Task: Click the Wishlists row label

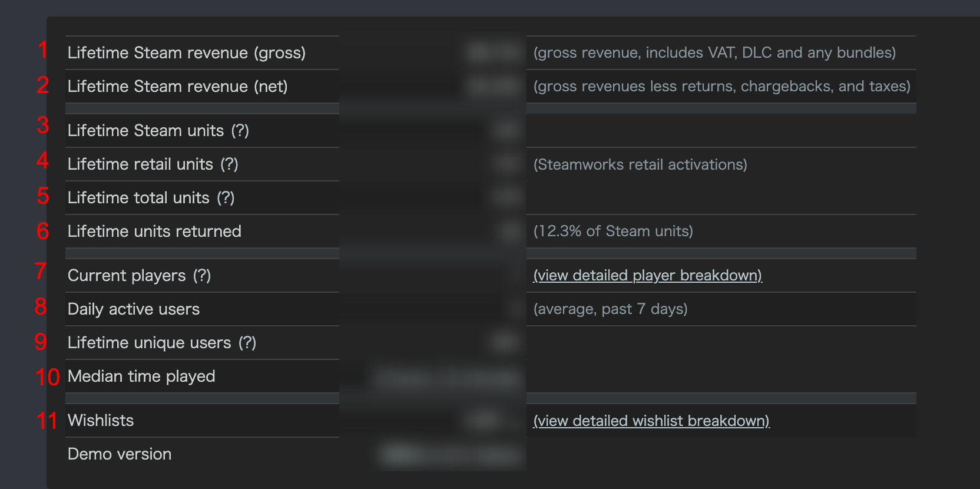Action: tap(101, 421)
